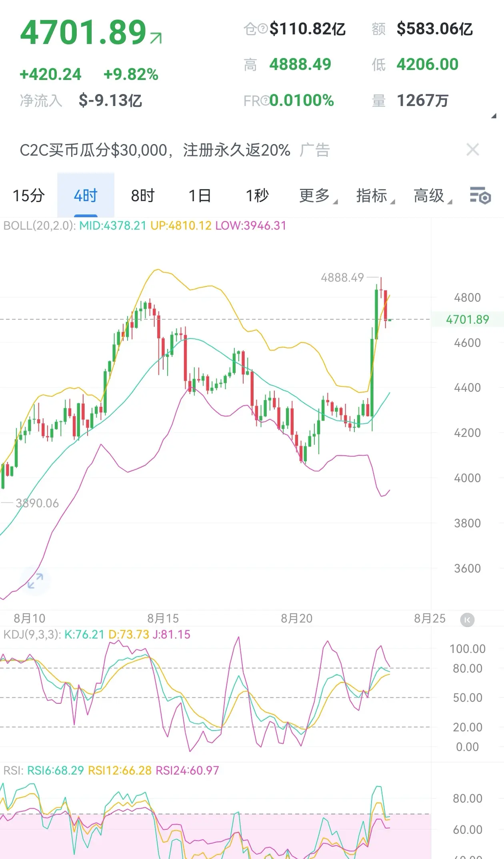Tap the 8月15 date axis label
Image resolution: width=504 pixels, height=859 pixels.
pos(163,619)
